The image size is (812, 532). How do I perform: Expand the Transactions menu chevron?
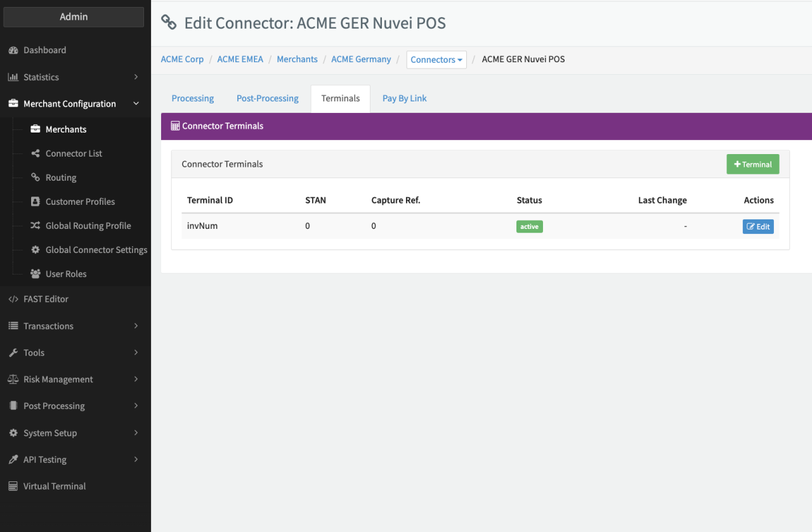pyautogui.click(x=136, y=326)
